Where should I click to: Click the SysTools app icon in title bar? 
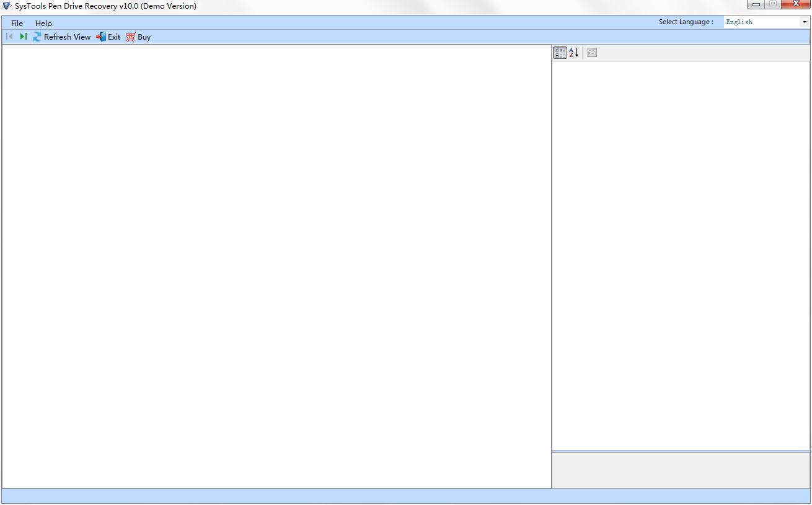7,6
